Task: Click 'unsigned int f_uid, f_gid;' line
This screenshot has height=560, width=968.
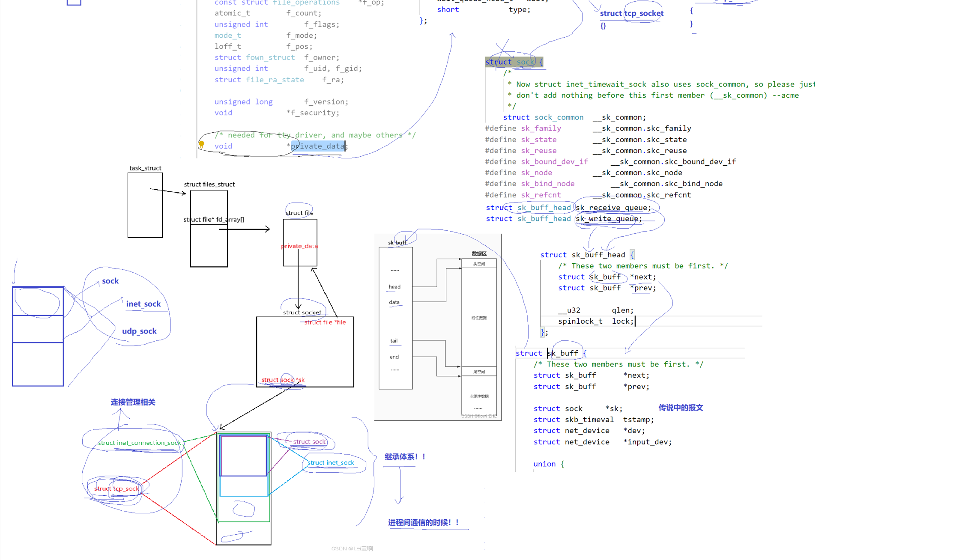Action: pyautogui.click(x=288, y=69)
